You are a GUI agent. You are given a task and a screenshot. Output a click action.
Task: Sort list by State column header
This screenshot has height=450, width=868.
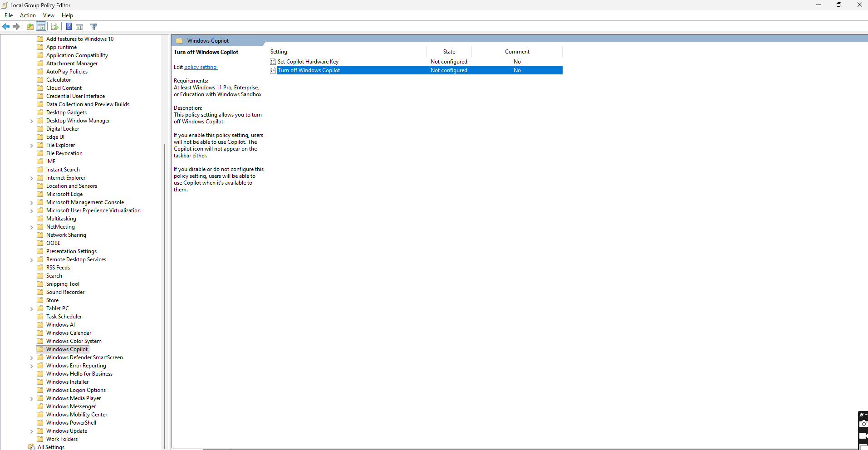(x=449, y=52)
